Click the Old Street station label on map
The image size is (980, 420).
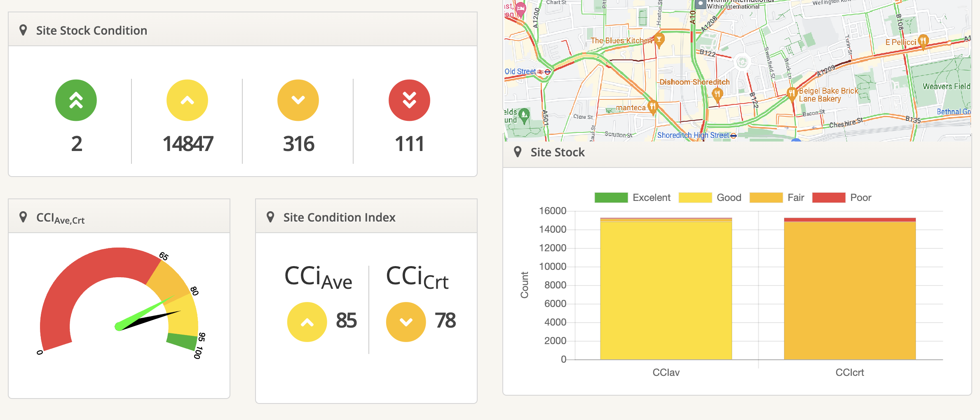click(x=520, y=71)
